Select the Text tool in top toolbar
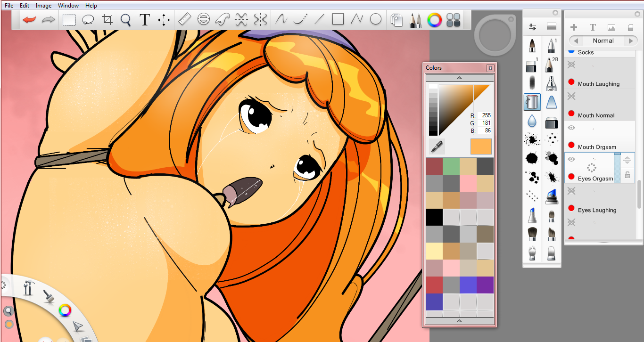Screen dimensions: 644x342 [x=145, y=20]
